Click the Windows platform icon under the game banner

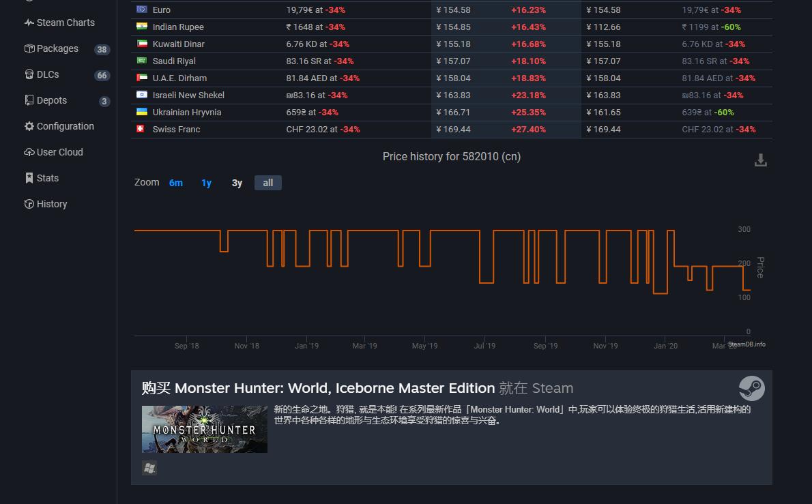coord(149,468)
